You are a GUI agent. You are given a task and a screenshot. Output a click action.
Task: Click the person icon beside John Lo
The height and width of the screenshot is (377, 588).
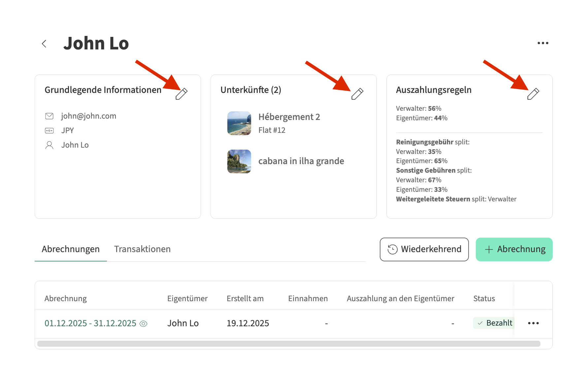(x=49, y=145)
